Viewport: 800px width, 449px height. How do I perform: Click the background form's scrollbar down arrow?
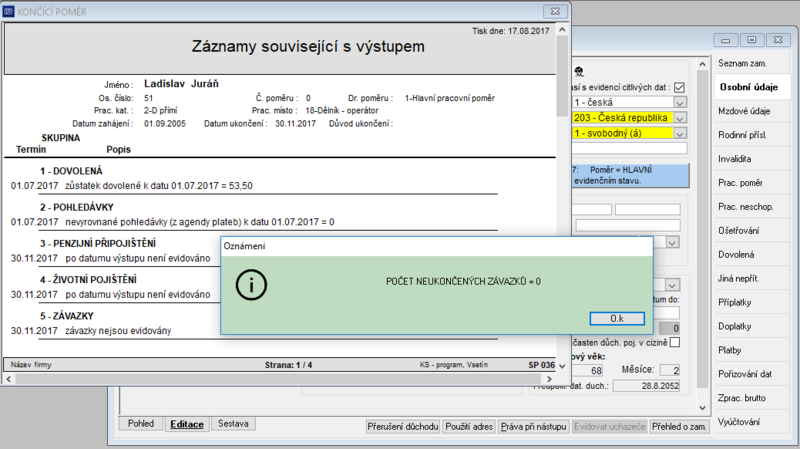pyautogui.click(x=703, y=408)
